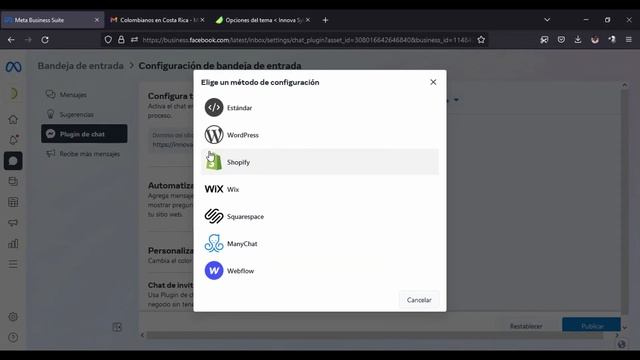Bookmark this page with star icon
This screenshot has height=360, width=640.
481,40
